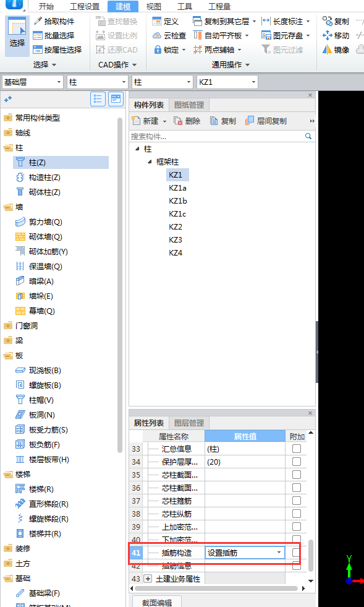Tick 附加 checkbox for row 35

point(296,475)
